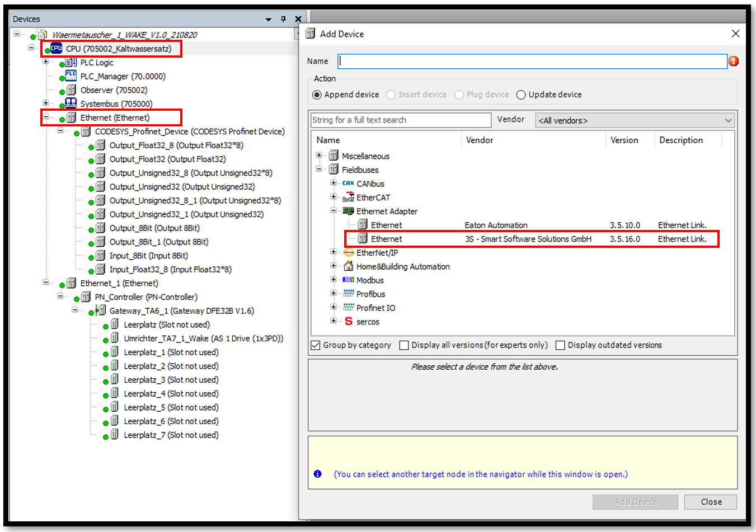756x532 pixels.
Task: Click the Name input field
Action: coord(532,61)
